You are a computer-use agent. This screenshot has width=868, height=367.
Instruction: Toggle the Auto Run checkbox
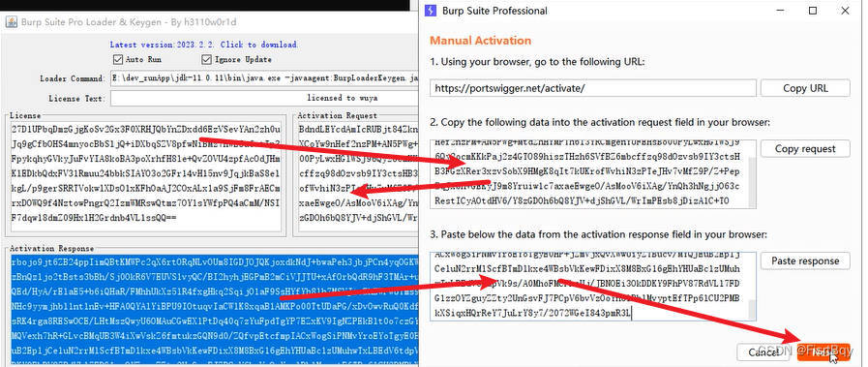pyautogui.click(x=117, y=59)
